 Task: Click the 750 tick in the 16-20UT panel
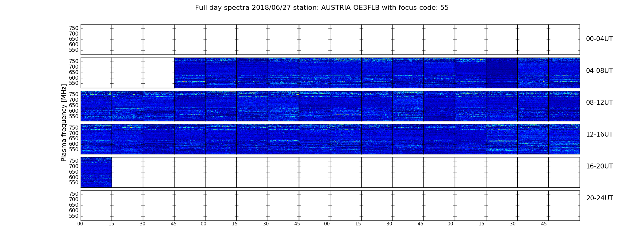[x=74, y=160]
